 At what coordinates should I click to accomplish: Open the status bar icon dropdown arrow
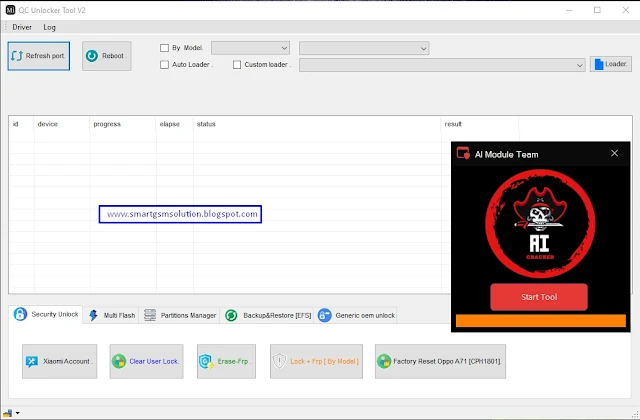pos(18,413)
